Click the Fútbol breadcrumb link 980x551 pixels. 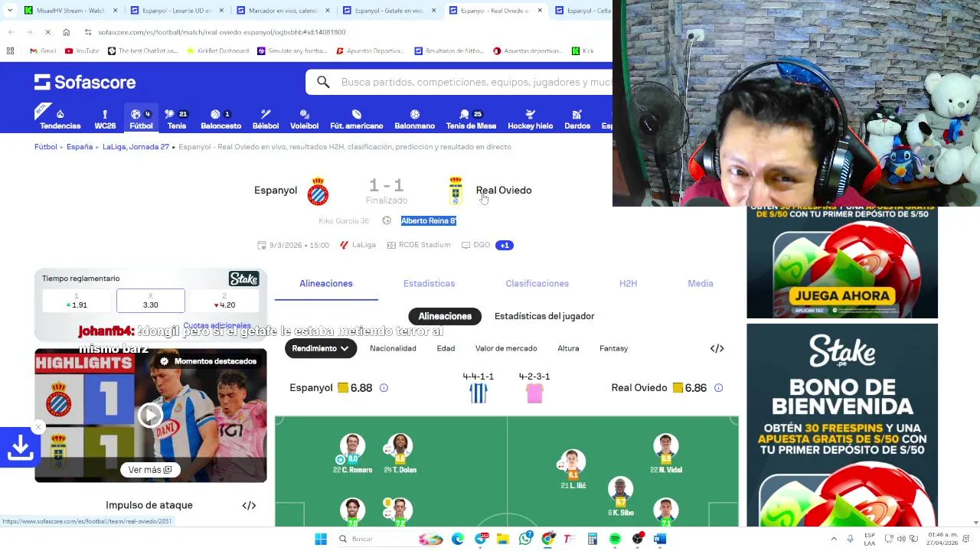tap(46, 147)
